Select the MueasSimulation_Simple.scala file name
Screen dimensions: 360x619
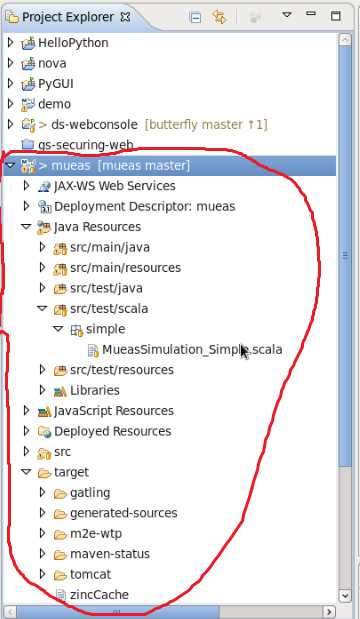(x=192, y=349)
